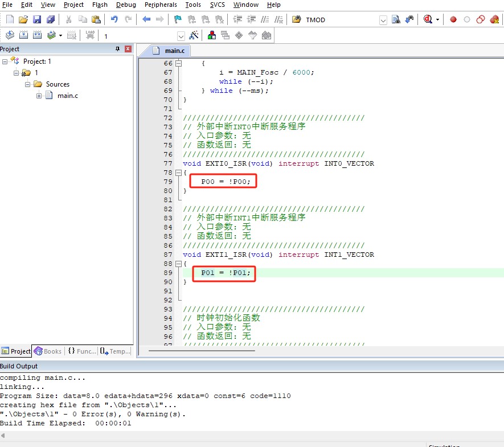Build target files icon
This screenshot has width=504, height=447.
click(x=23, y=35)
